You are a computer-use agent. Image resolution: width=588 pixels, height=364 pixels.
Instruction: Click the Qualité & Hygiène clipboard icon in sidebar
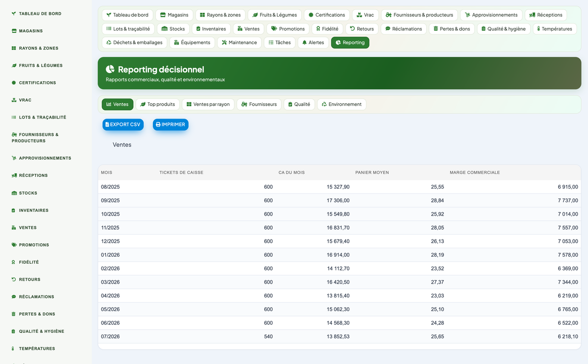[x=13, y=331]
